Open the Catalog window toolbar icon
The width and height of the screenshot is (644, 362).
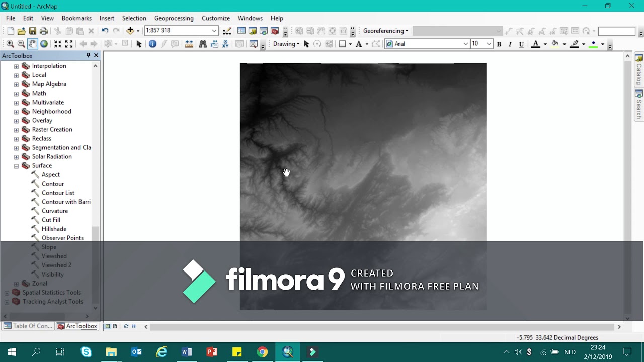(253, 31)
